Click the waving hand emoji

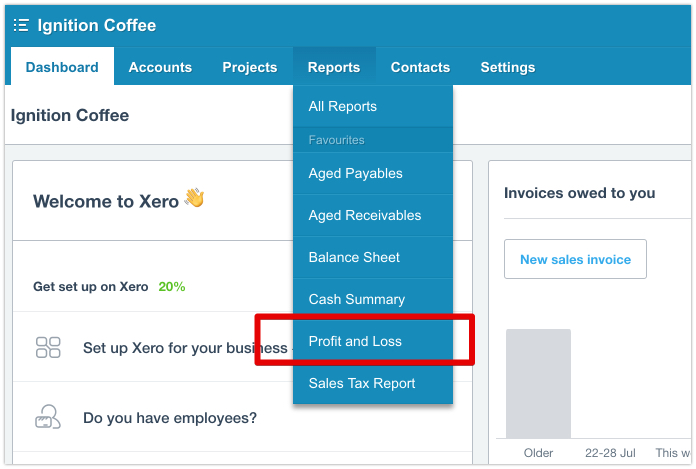coord(194,198)
